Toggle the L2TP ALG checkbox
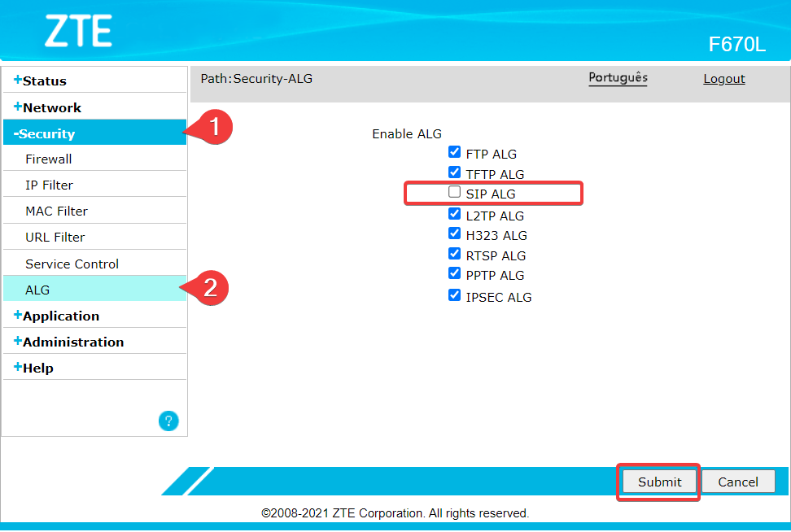The width and height of the screenshot is (791, 532). pos(455,215)
